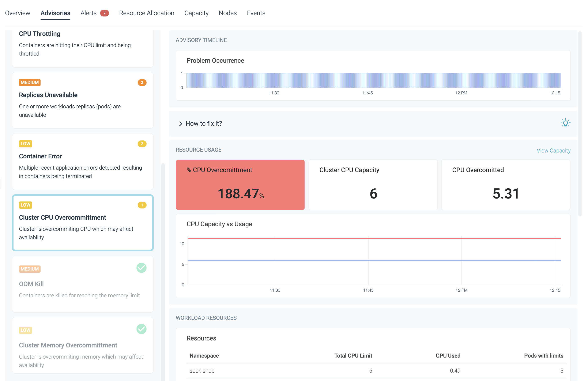This screenshot has width=588, height=381.
Task: Select the Cluster CPU Overcommittment advisory card
Action: coord(83,223)
